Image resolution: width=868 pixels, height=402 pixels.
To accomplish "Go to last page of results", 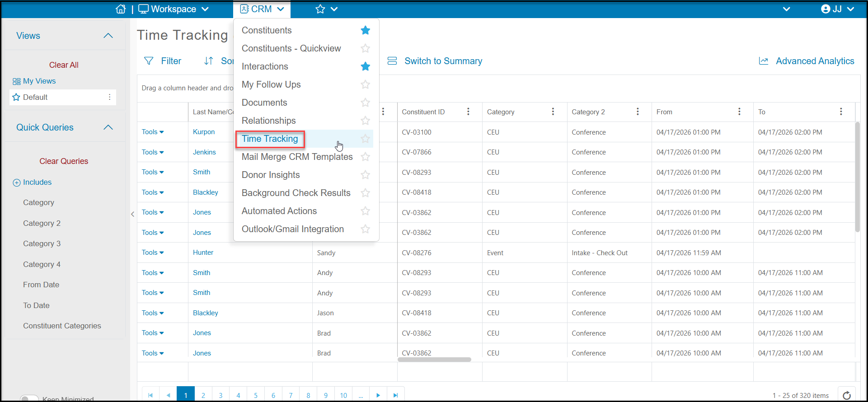I will 396,395.
